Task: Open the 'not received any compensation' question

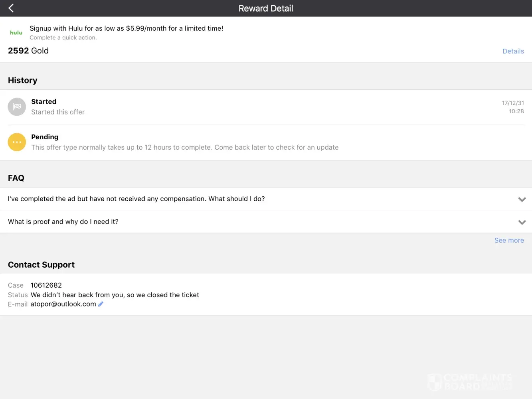Action: [x=136, y=199]
